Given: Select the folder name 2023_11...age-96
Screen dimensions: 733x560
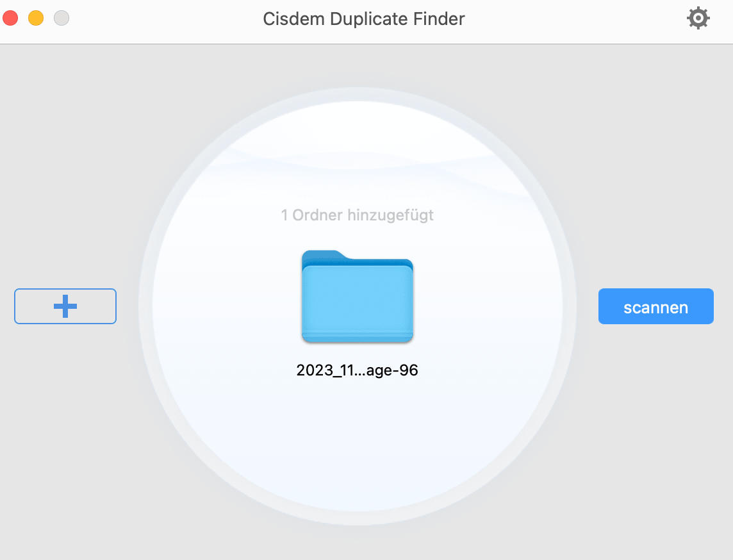Looking at the screenshot, I should (x=357, y=370).
